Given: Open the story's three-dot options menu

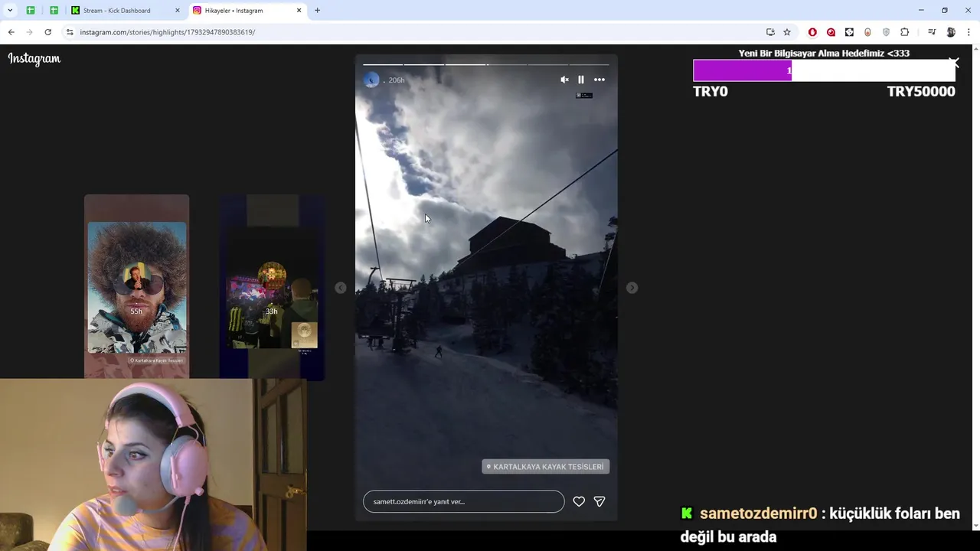Looking at the screenshot, I should tap(599, 80).
